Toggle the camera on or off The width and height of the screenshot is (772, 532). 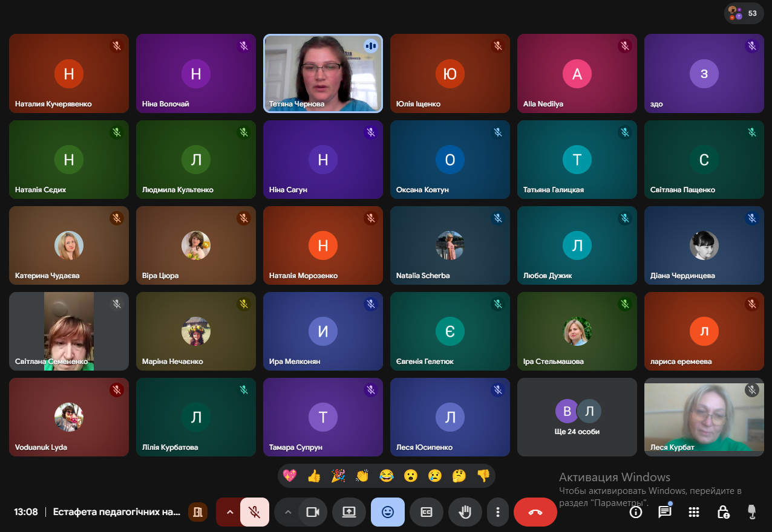(313, 512)
